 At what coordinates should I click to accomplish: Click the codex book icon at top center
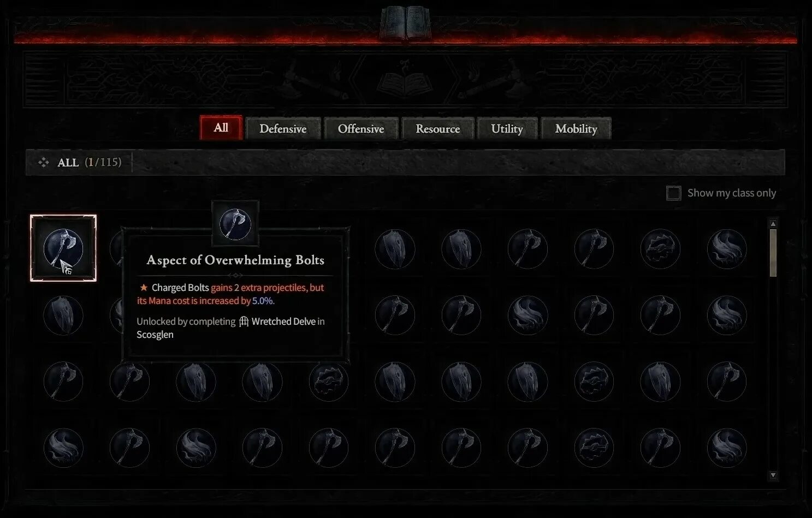point(405,22)
